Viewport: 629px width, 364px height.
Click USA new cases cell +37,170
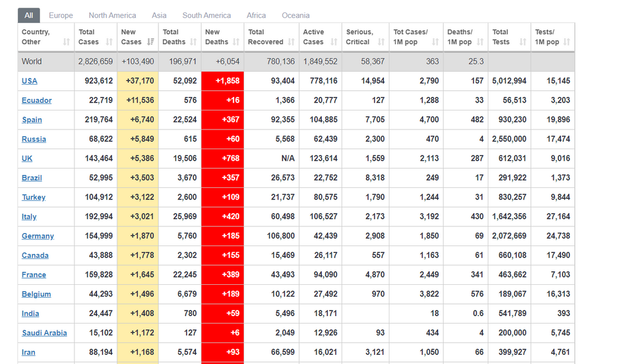click(138, 81)
